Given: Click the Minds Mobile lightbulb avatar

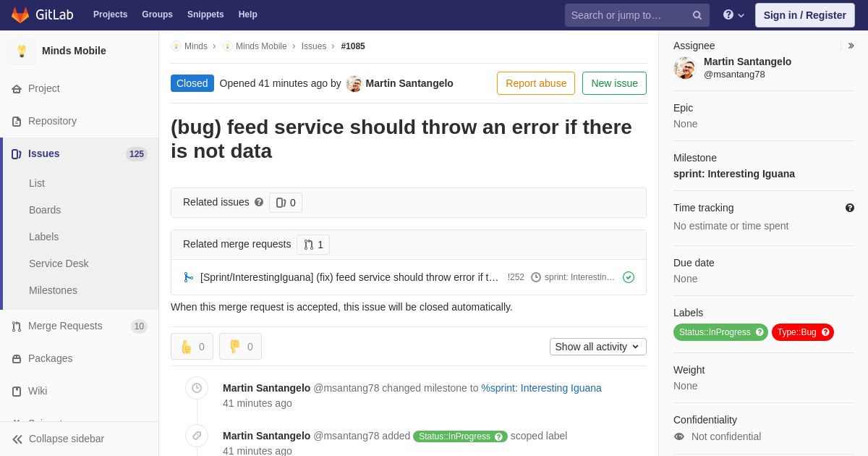Looking at the screenshot, I should tap(22, 51).
